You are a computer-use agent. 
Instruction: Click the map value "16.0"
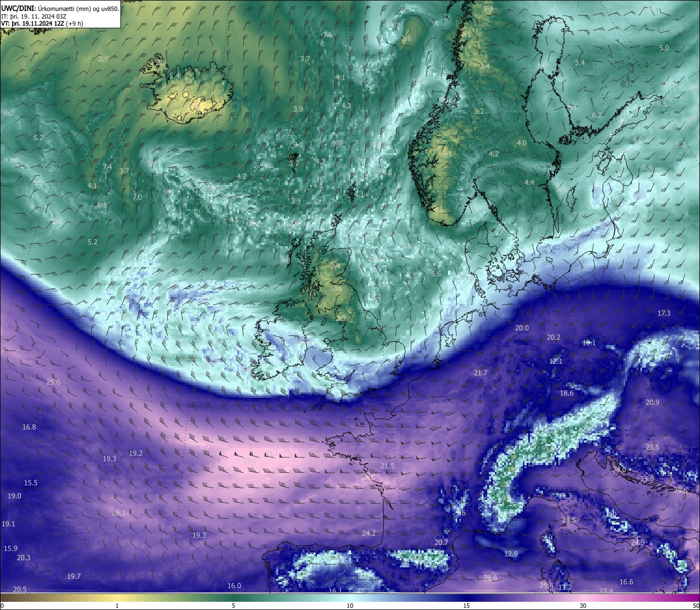coord(234,585)
